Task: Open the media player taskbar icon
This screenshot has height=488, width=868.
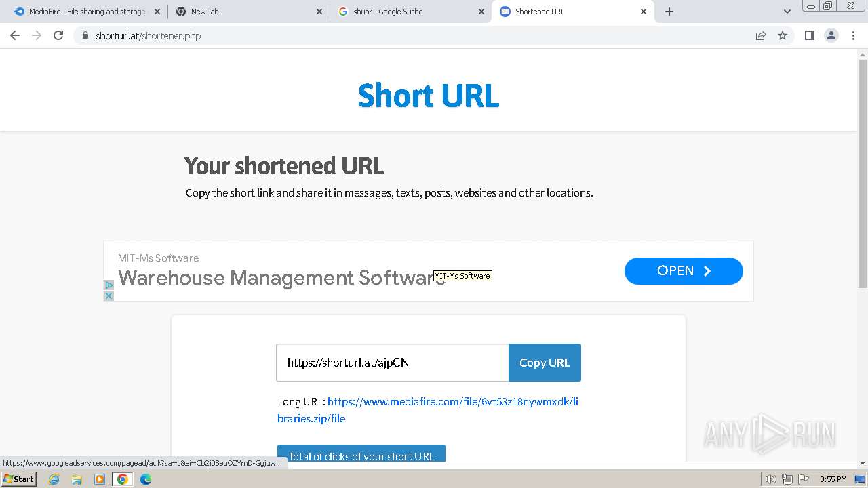Action: (x=100, y=479)
